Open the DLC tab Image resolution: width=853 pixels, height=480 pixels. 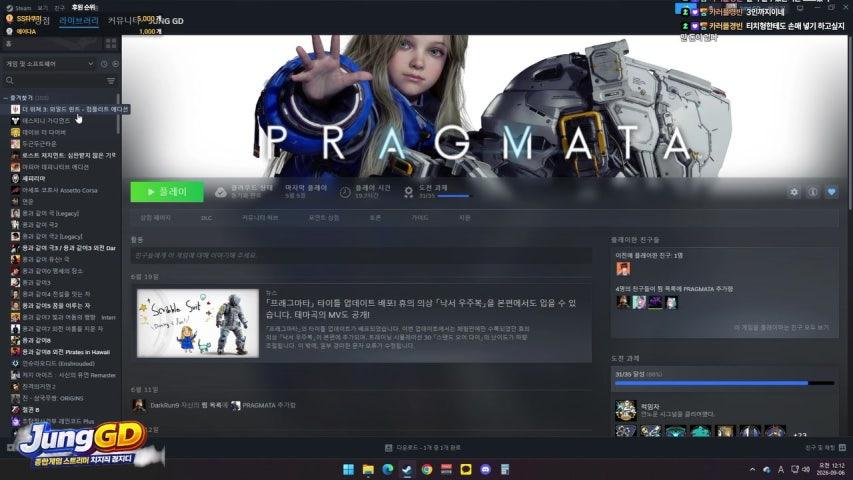pos(206,218)
